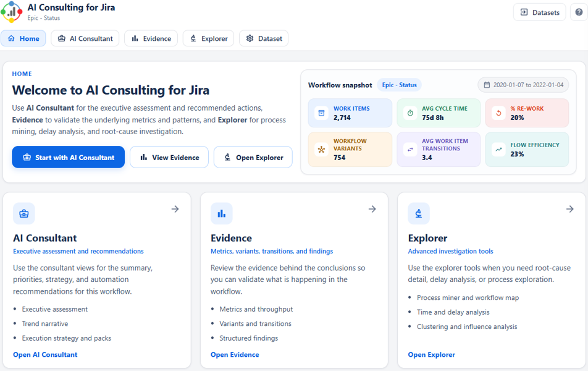The width and height of the screenshot is (588, 371).
Task: Click the Workflow snapshot title
Action: (340, 85)
